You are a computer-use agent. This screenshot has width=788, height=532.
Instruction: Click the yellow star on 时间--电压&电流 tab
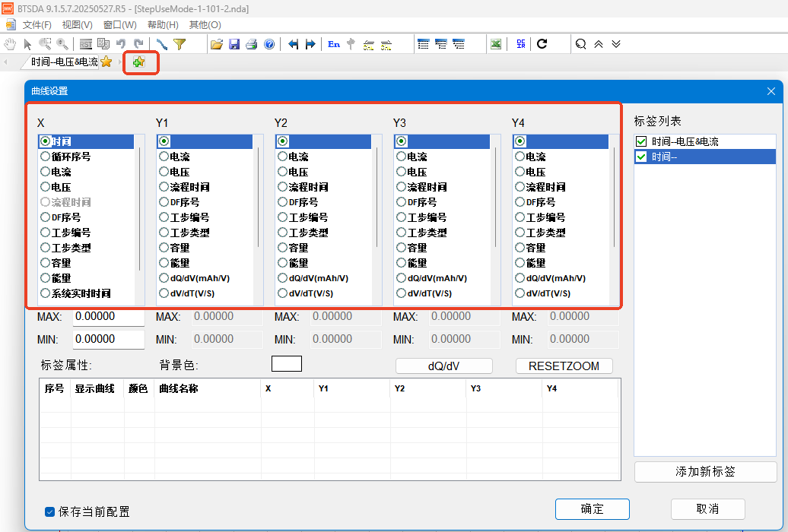click(106, 62)
